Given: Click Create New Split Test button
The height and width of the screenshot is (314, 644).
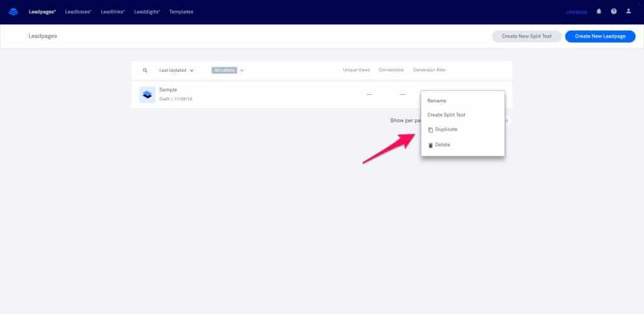Looking at the screenshot, I should click(x=526, y=36).
